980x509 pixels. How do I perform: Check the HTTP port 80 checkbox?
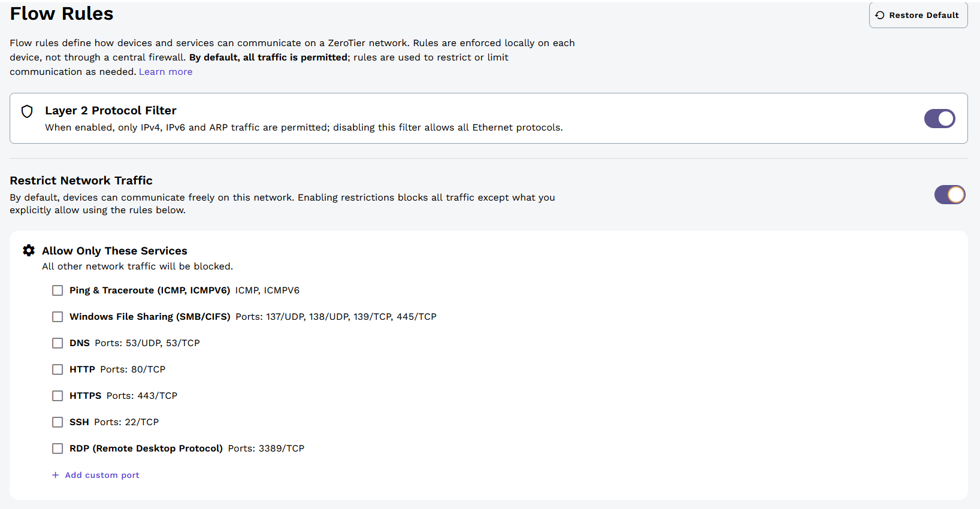[x=58, y=369]
